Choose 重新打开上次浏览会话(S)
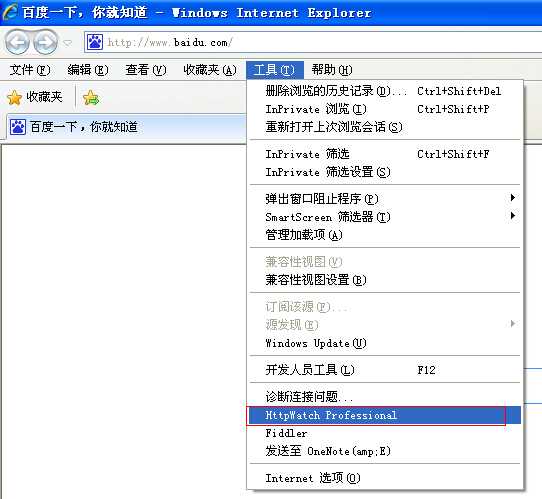 coord(385,127)
